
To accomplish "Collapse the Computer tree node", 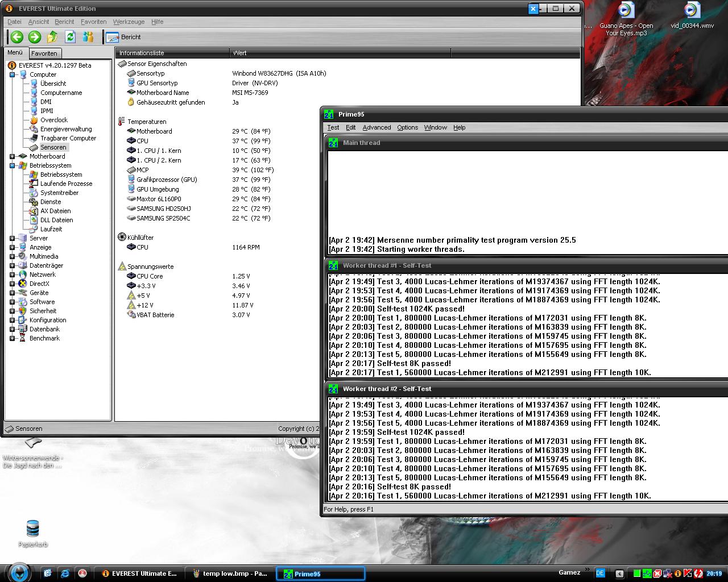I will (x=12, y=74).
